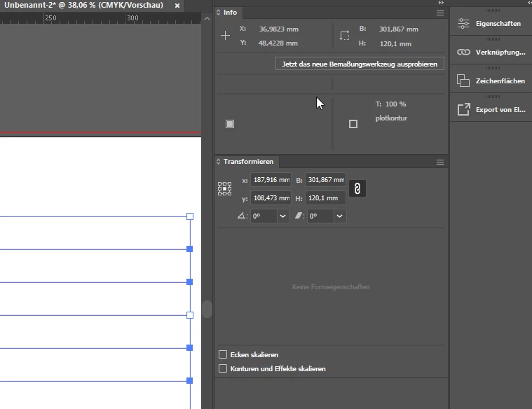The height and width of the screenshot is (409, 532).
Task: Edit the rotation angle field
Action: [x=264, y=216]
